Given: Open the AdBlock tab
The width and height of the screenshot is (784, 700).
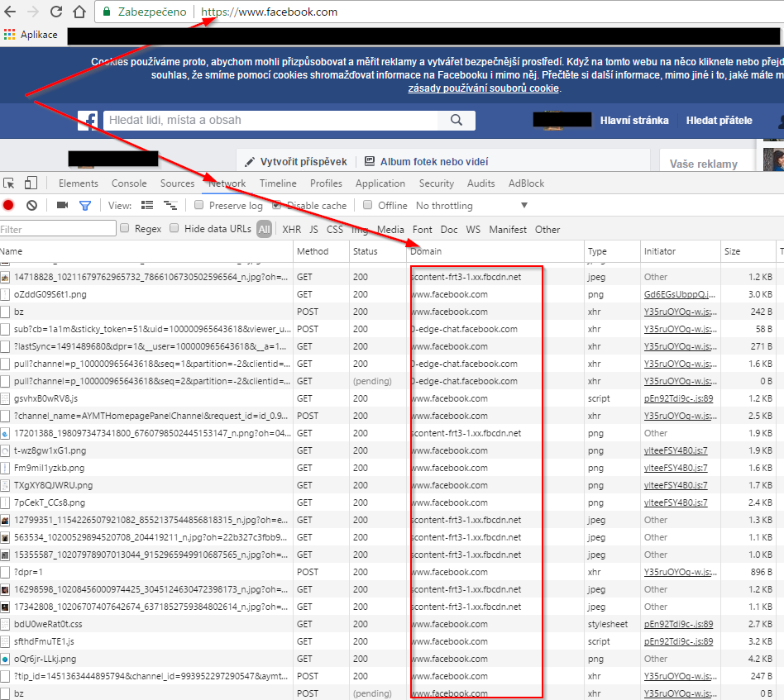Looking at the screenshot, I should click(x=527, y=183).
